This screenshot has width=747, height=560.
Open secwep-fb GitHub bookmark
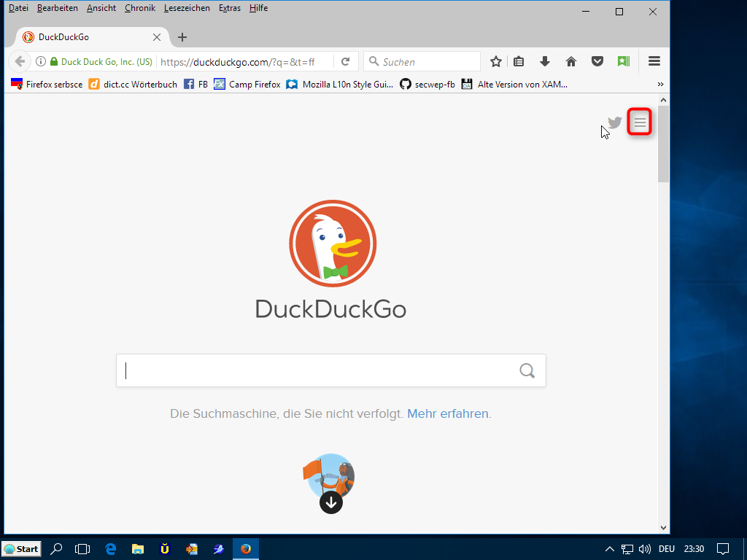(427, 85)
